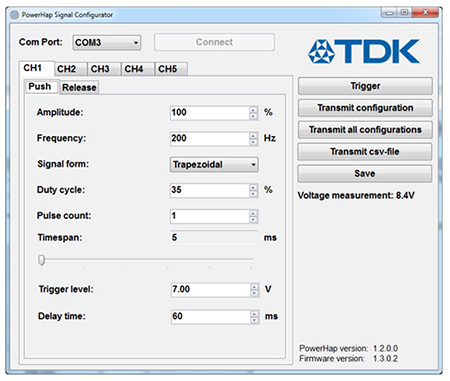Open the Signal form Trapezoidal dropdown
Screen dimensions: 450x381
(x=214, y=165)
